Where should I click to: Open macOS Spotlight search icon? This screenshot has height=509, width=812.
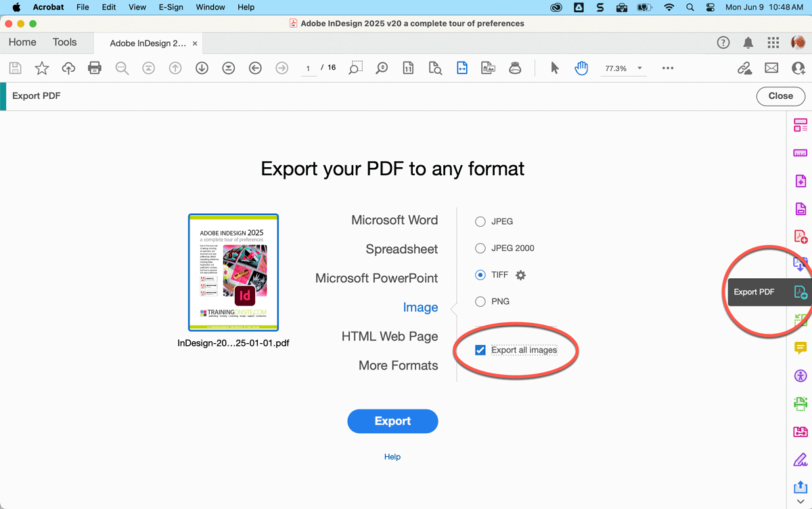pyautogui.click(x=690, y=7)
